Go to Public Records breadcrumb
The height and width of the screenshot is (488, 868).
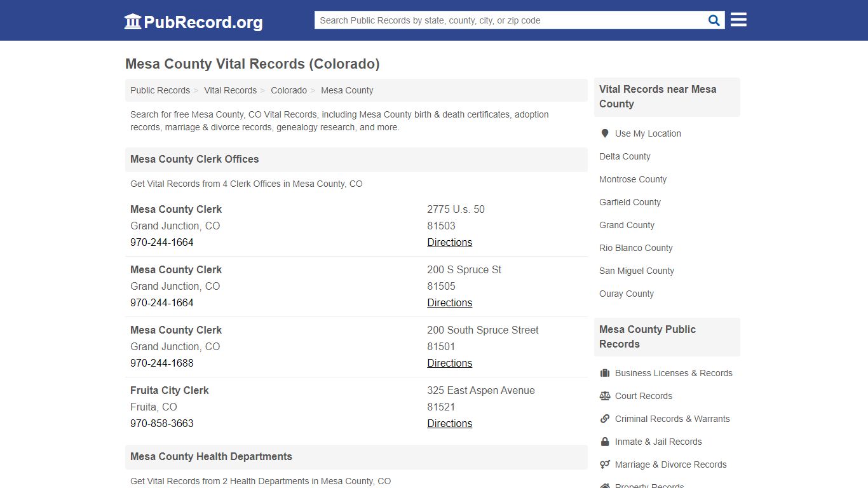pos(160,90)
